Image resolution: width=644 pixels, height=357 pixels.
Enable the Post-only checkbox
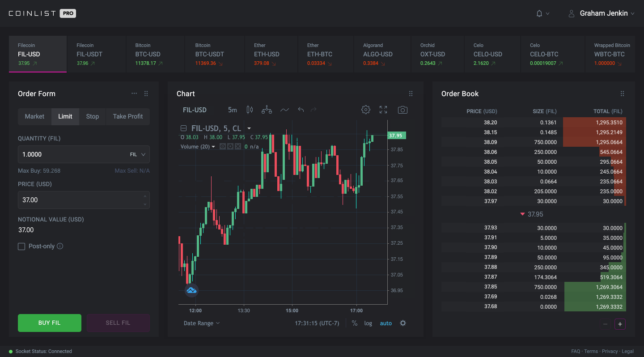(x=21, y=246)
